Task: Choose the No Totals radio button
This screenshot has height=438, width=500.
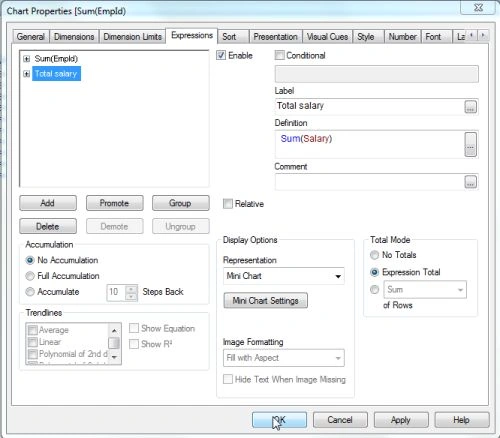Action: 374,255
